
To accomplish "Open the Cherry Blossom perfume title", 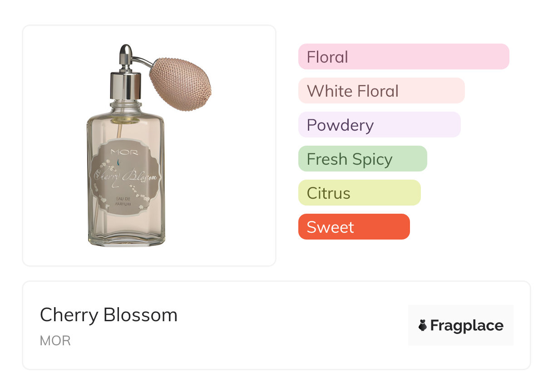I will click(109, 315).
